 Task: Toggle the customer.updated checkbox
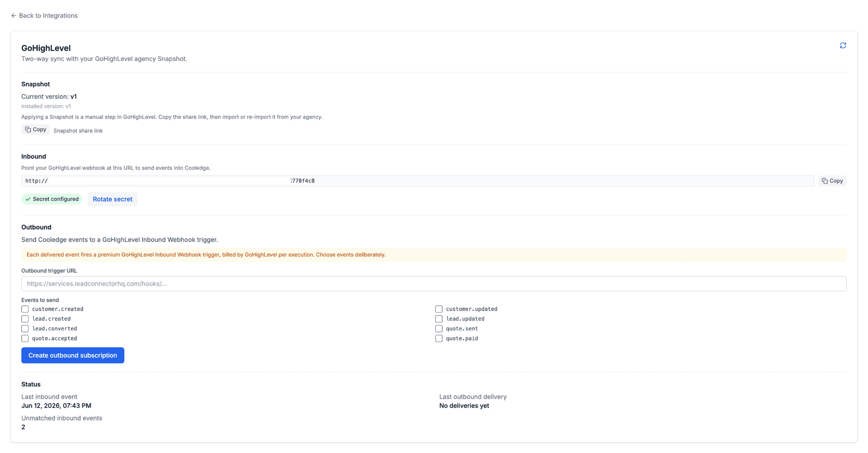point(439,309)
